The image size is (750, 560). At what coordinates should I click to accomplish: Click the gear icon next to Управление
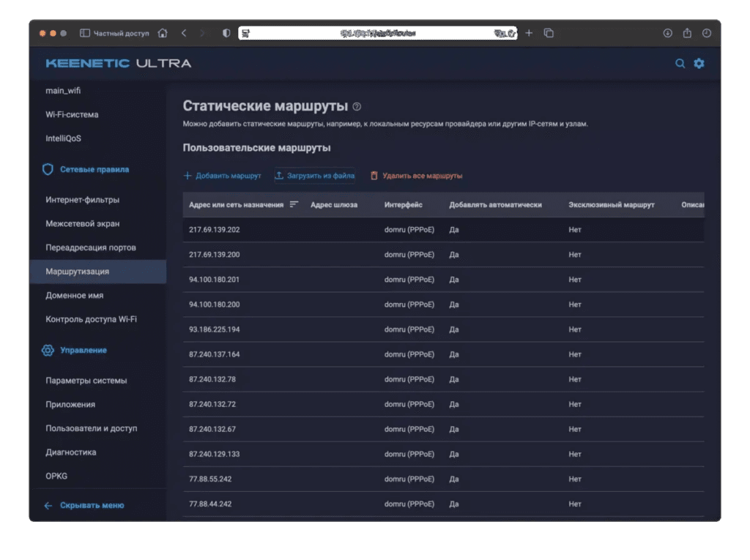[x=48, y=350]
